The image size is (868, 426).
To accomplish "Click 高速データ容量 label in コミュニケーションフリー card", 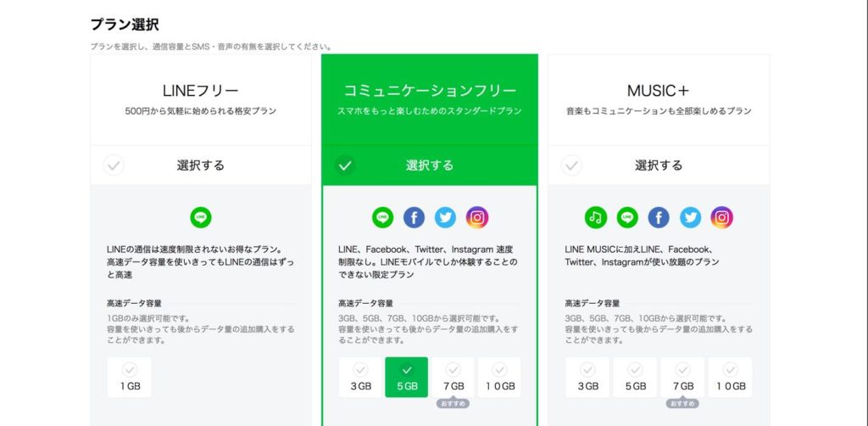I will [365, 304].
